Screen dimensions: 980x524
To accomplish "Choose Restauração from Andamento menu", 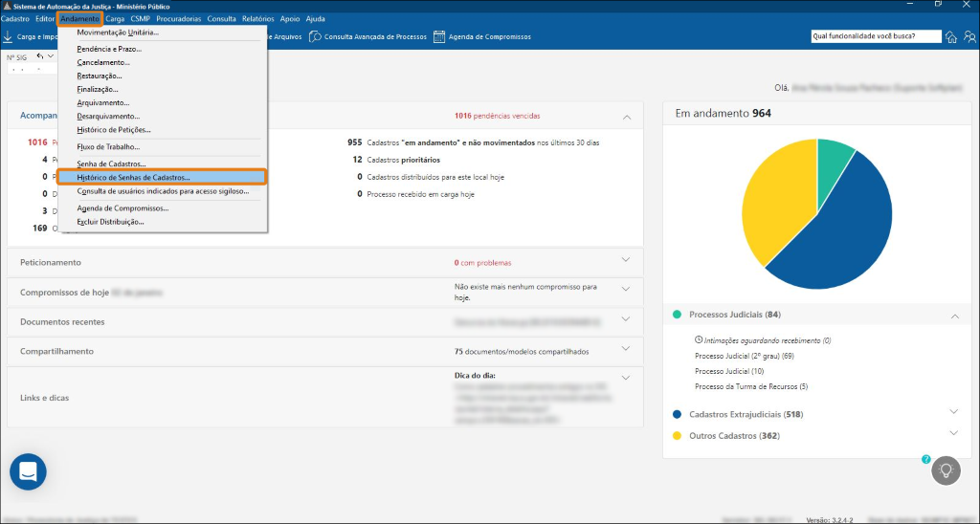I will pyautogui.click(x=163, y=76).
